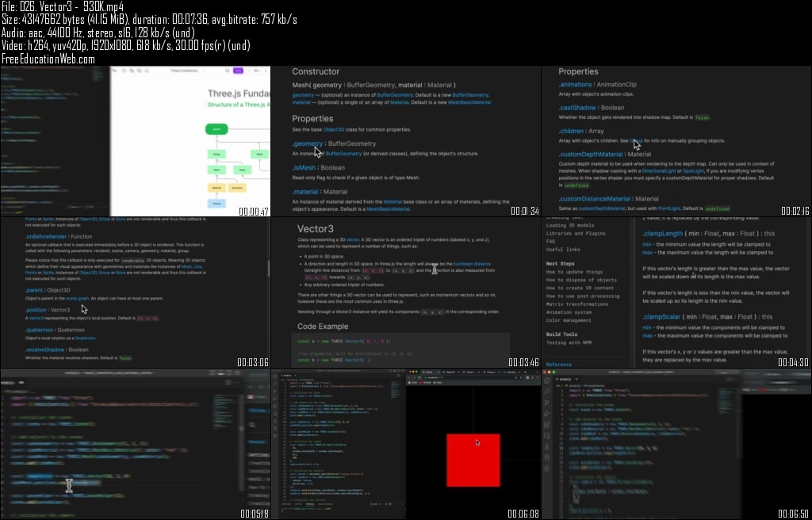Open Animation system in docs sidebar

[x=569, y=312]
